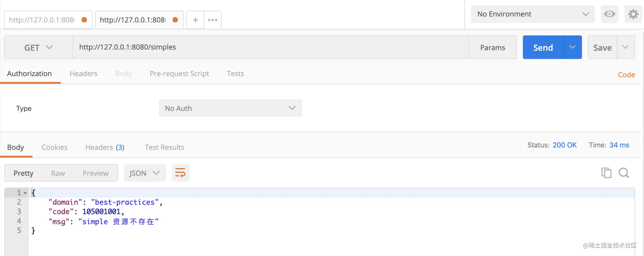The height and width of the screenshot is (256, 644).
Task: Open the tab options three-dots menu
Action: [x=213, y=20]
